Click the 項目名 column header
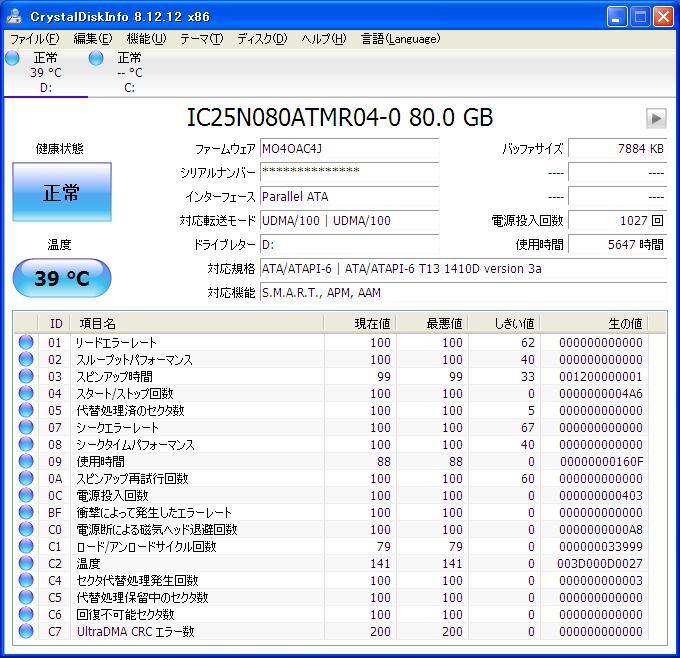This screenshot has height=658, width=680. point(197,324)
